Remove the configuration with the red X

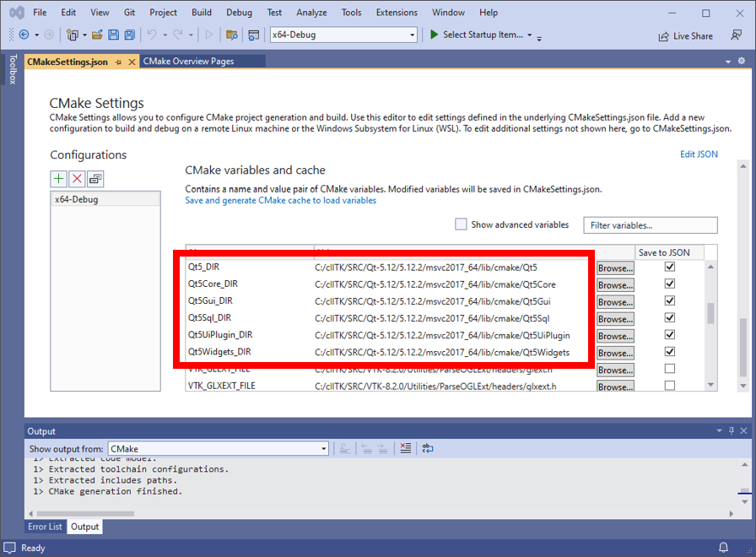point(77,179)
